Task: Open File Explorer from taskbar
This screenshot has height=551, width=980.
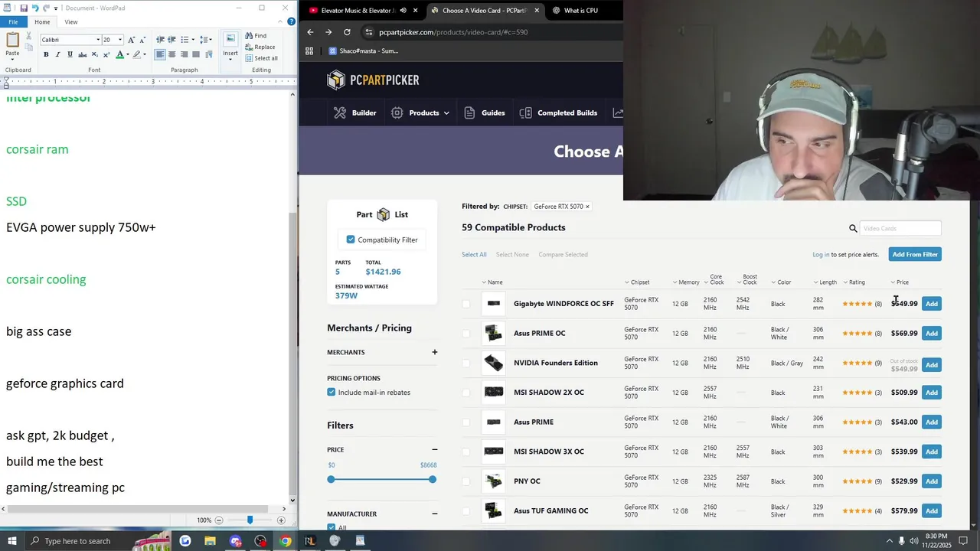Action: point(210,541)
